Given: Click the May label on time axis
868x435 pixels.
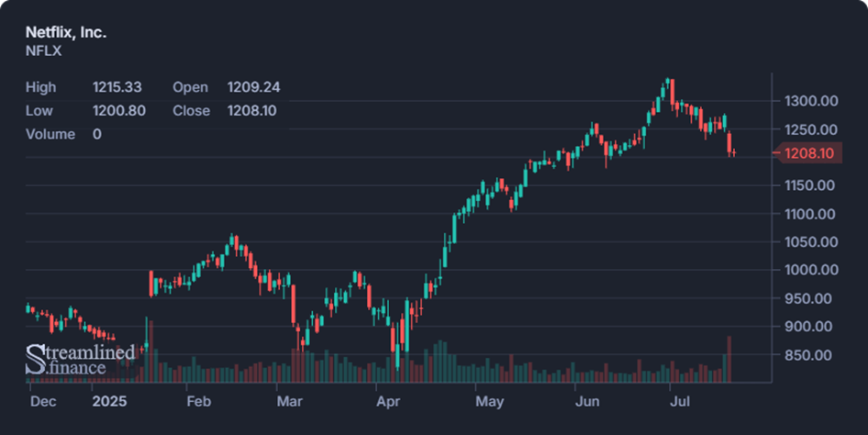Looking at the screenshot, I should (x=489, y=401).
